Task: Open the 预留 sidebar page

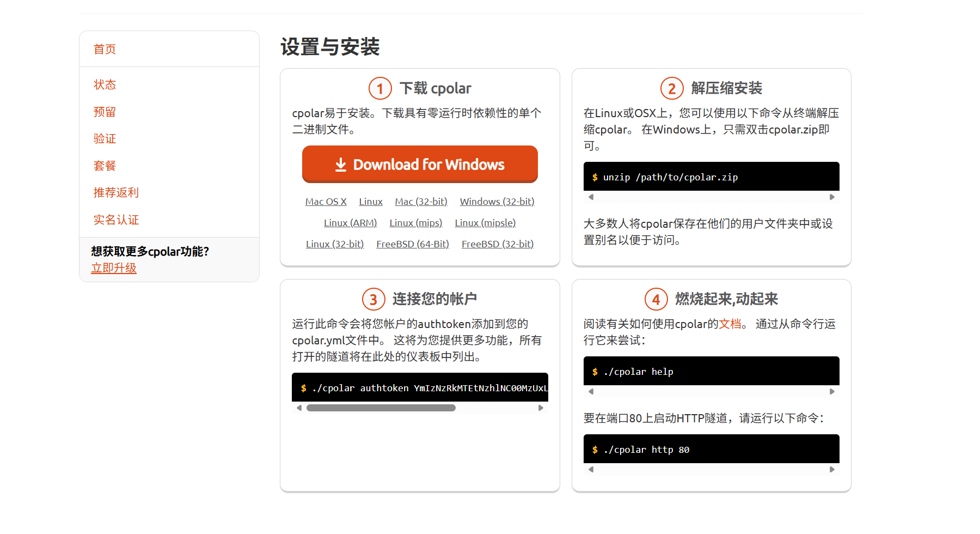Action: pyautogui.click(x=105, y=112)
